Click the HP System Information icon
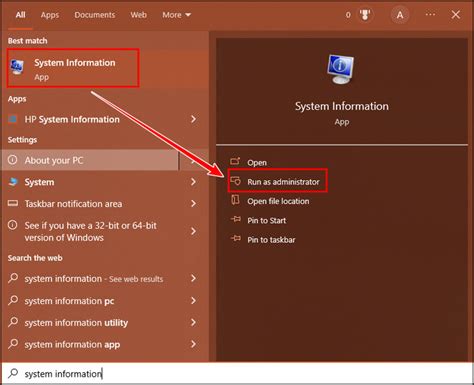 13,119
